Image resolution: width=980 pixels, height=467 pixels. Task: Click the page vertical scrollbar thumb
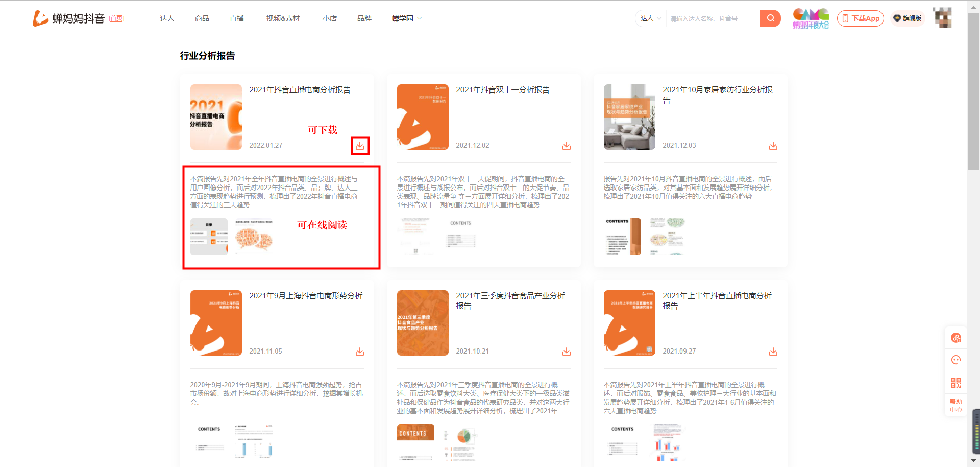[973, 92]
